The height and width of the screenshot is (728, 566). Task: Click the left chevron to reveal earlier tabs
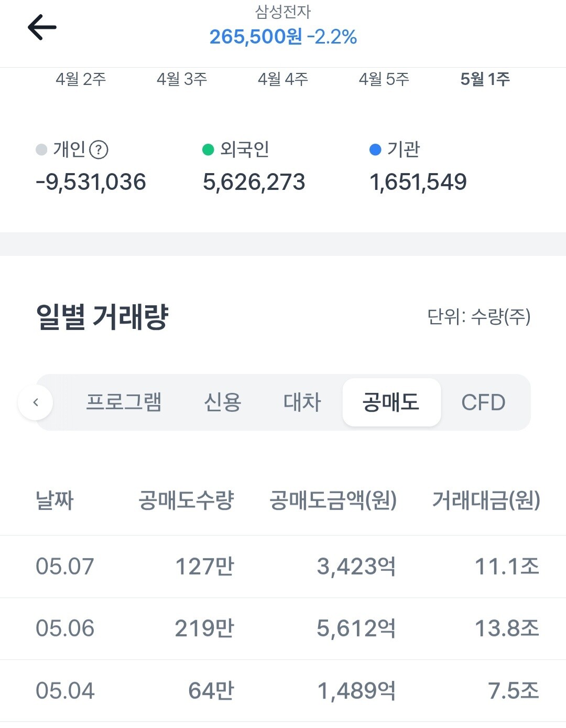click(x=36, y=402)
